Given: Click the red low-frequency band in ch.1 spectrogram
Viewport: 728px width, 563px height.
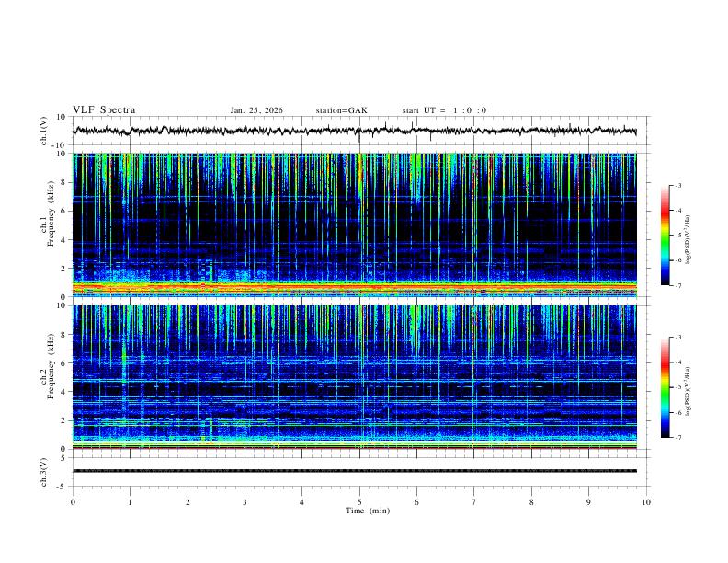Looking at the screenshot, I should pos(355,288).
